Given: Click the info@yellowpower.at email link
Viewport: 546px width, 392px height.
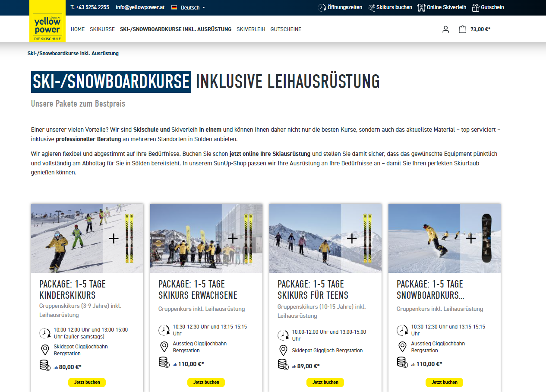Looking at the screenshot, I should pos(140,7).
